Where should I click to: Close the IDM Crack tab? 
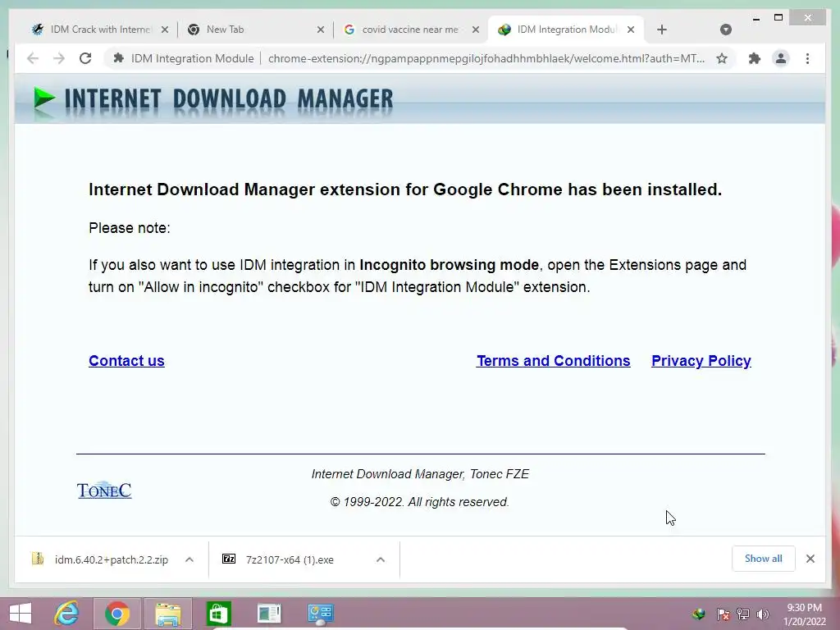coord(165,30)
